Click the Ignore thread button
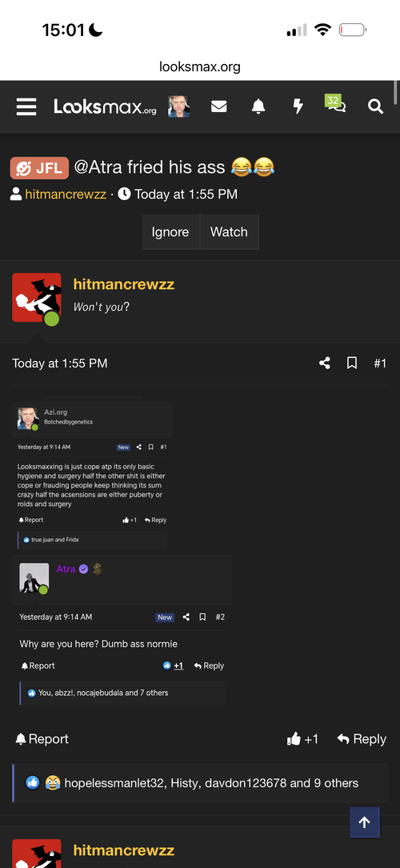The width and height of the screenshot is (400, 868). [x=170, y=232]
